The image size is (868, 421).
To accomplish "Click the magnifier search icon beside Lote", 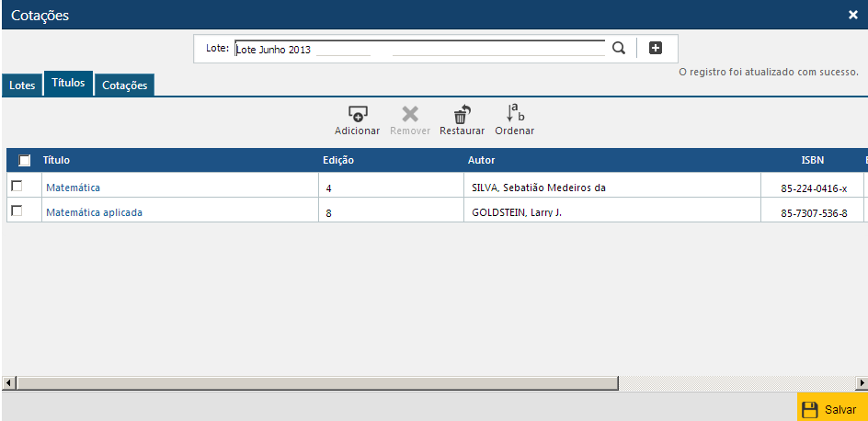I will coord(619,49).
